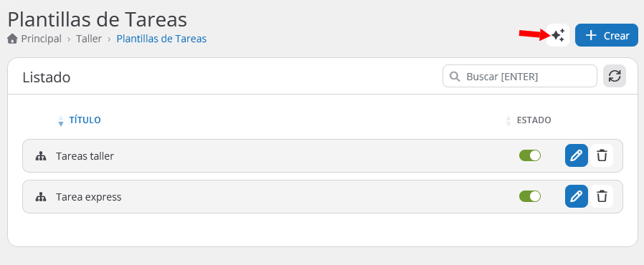Click the AI sparkles icon button
The width and height of the screenshot is (644, 265).
point(558,35)
